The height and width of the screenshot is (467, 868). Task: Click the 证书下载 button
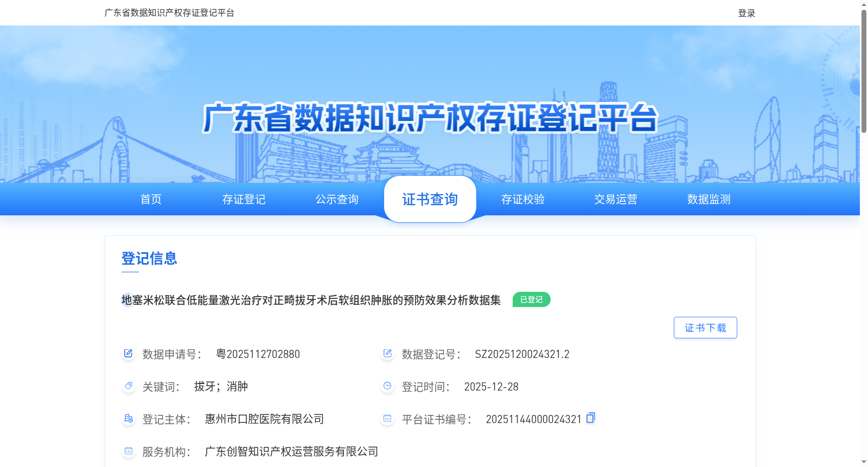(705, 328)
